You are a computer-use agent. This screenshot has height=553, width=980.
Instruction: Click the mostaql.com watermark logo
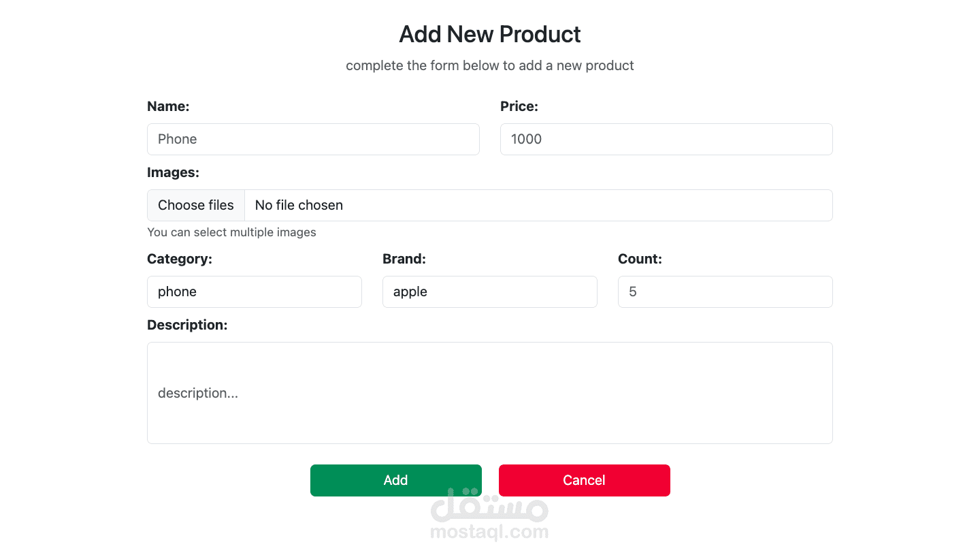tap(489, 514)
